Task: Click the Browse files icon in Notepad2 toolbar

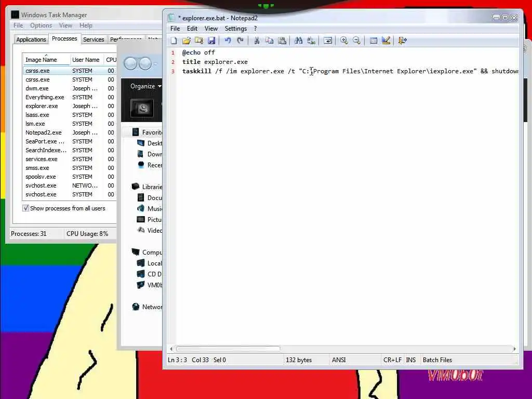Action: pos(199,41)
